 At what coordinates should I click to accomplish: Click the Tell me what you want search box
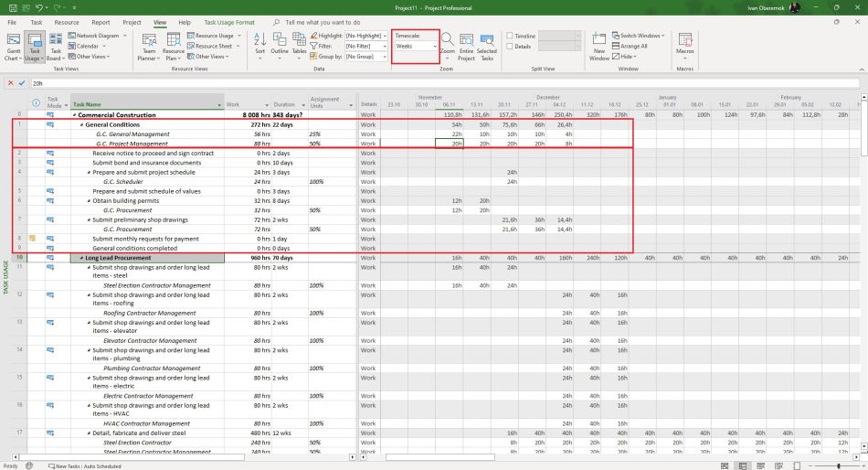coord(323,22)
